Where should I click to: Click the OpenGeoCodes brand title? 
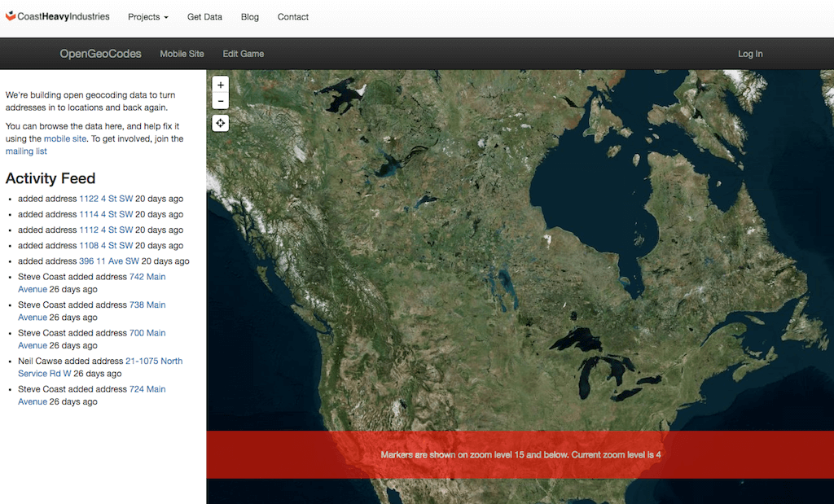pyautogui.click(x=100, y=54)
